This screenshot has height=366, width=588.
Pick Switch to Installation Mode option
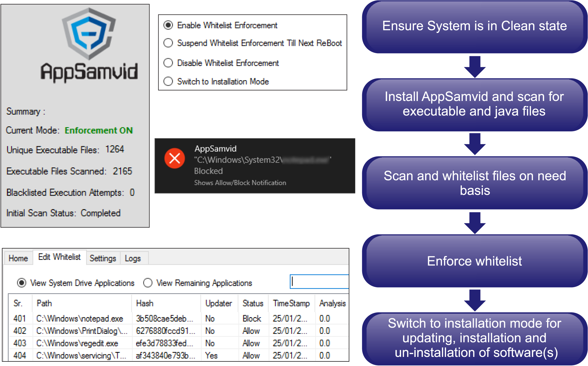[x=168, y=82]
